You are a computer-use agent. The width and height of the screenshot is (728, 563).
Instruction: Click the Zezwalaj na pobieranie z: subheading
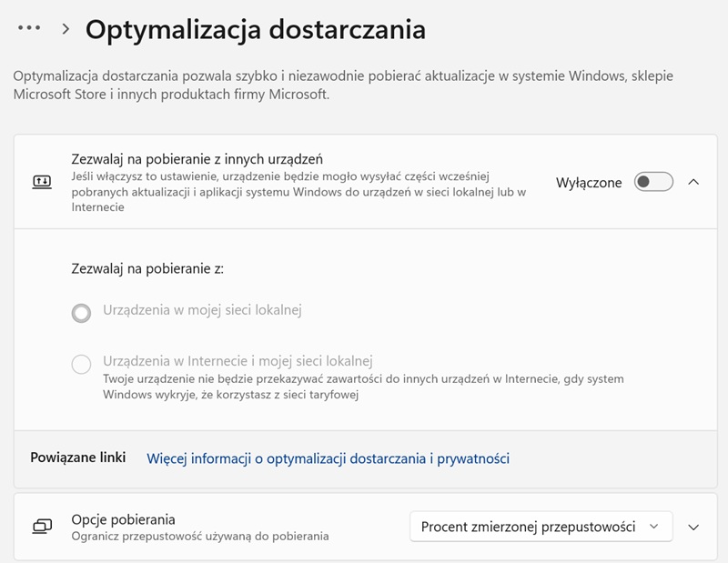tap(147, 268)
